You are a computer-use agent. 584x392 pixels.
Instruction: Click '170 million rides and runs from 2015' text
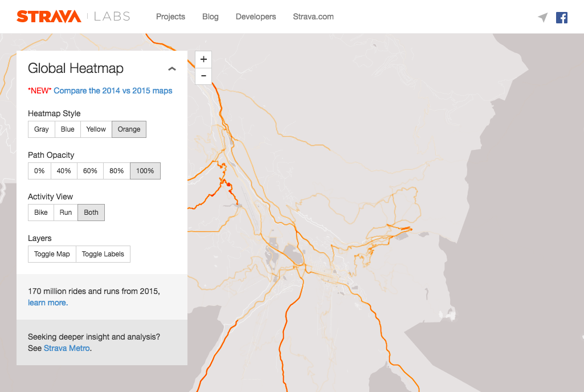tap(94, 291)
